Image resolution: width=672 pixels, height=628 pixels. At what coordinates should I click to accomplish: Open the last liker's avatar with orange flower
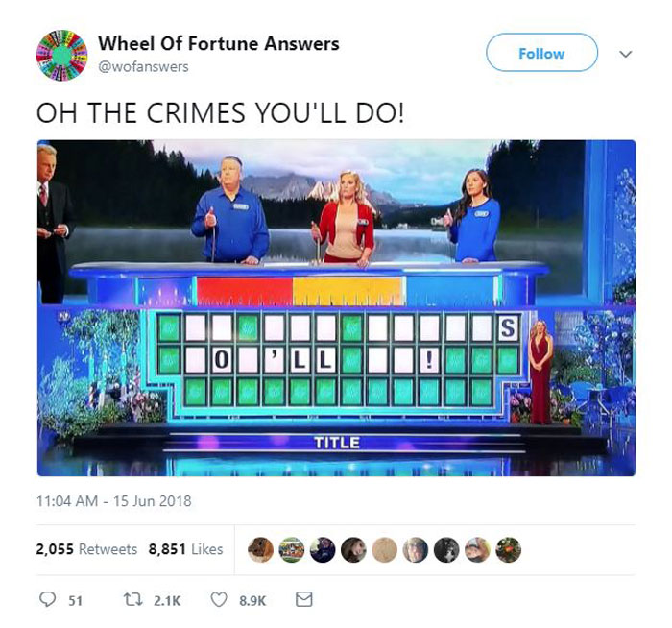coord(508,549)
